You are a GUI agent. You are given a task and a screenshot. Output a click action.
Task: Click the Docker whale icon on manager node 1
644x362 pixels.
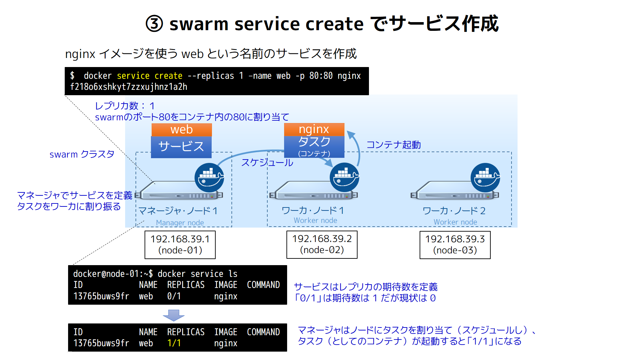click(x=209, y=178)
